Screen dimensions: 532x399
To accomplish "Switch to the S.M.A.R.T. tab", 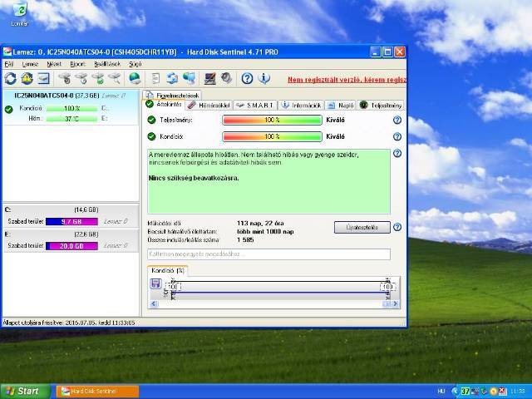I will (255, 106).
